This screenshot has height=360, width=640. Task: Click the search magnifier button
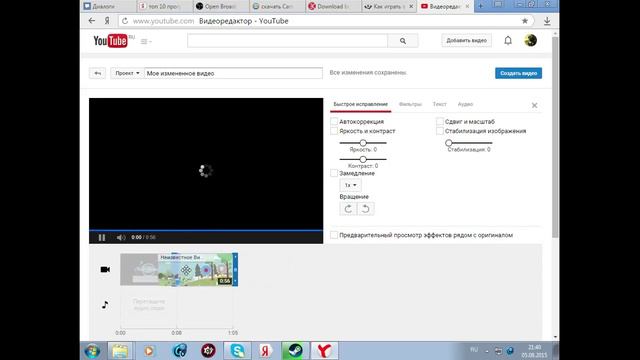click(403, 41)
